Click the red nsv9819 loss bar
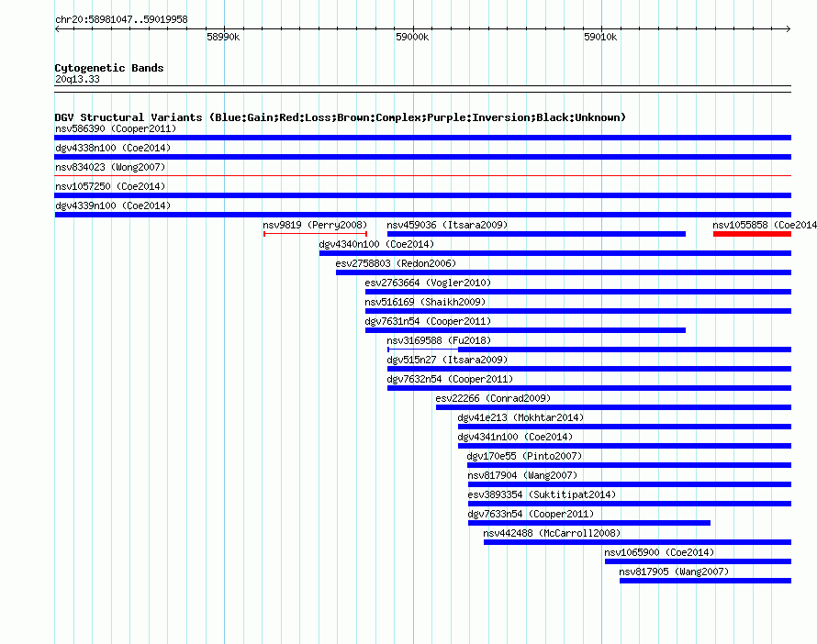817x644 pixels. pos(315,234)
